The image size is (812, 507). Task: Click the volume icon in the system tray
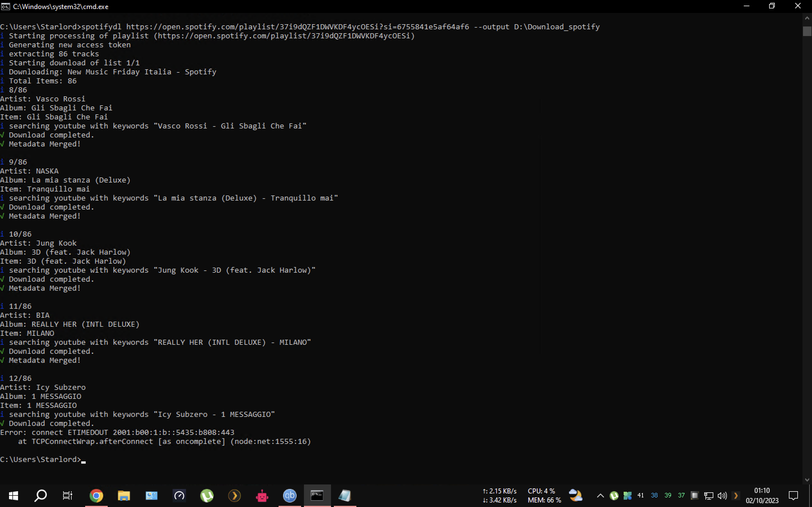pyautogui.click(x=722, y=495)
